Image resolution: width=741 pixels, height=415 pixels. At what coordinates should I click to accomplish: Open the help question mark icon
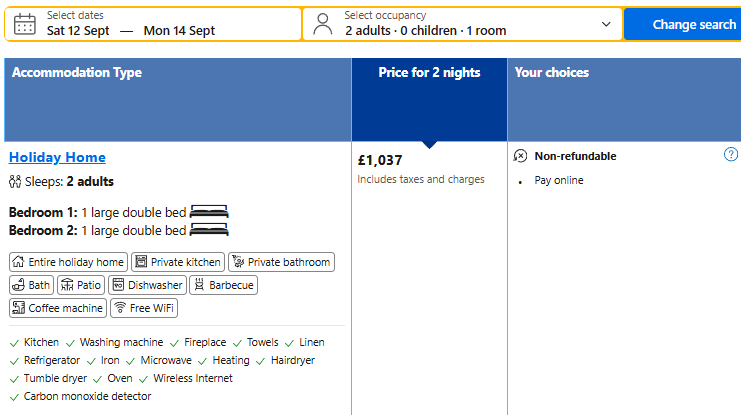(731, 154)
